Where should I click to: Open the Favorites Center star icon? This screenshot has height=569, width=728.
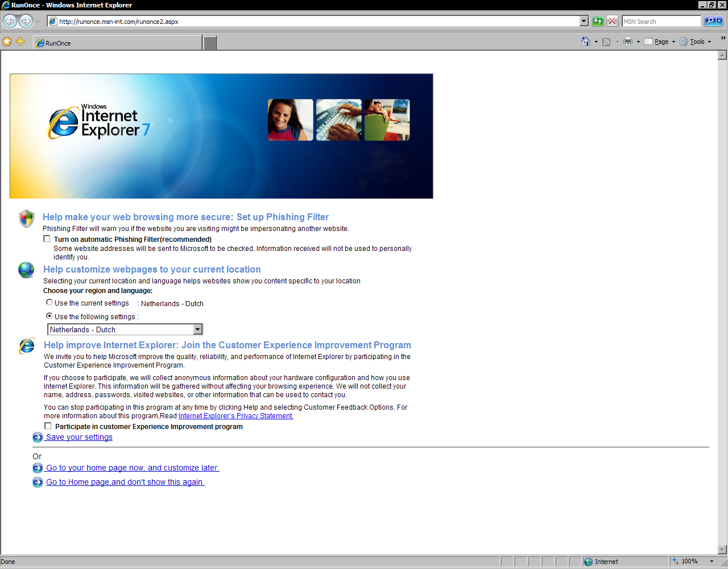[7, 42]
